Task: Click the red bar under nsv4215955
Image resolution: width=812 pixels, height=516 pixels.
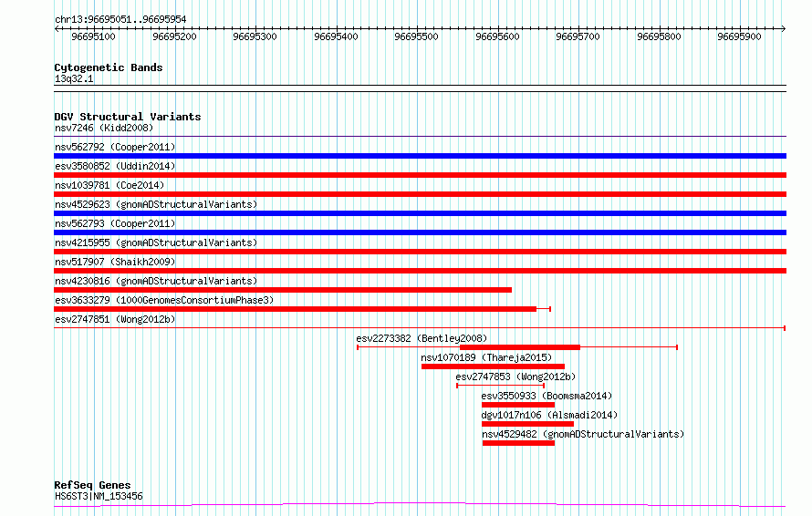Action: point(420,252)
